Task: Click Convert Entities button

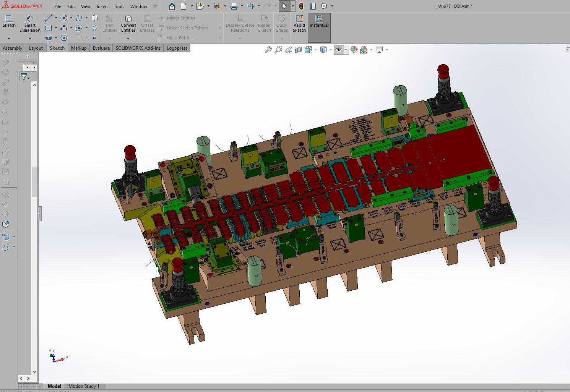Action: point(128,24)
